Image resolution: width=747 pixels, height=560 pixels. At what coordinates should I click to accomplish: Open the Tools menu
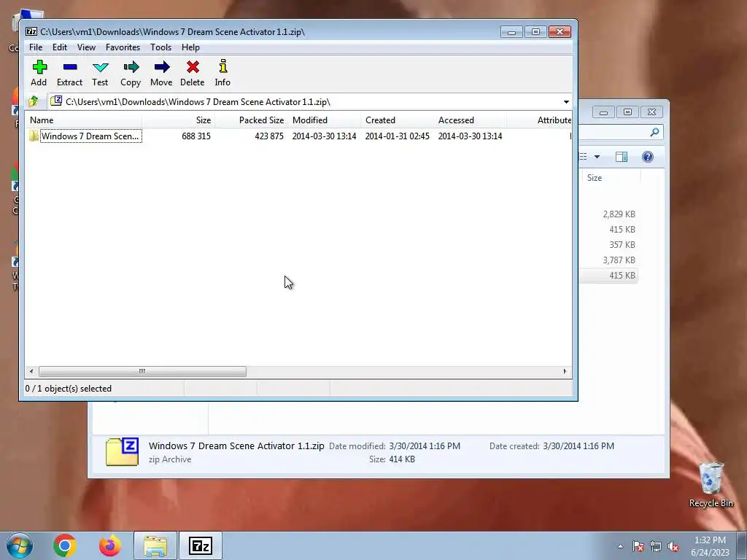[x=160, y=47]
